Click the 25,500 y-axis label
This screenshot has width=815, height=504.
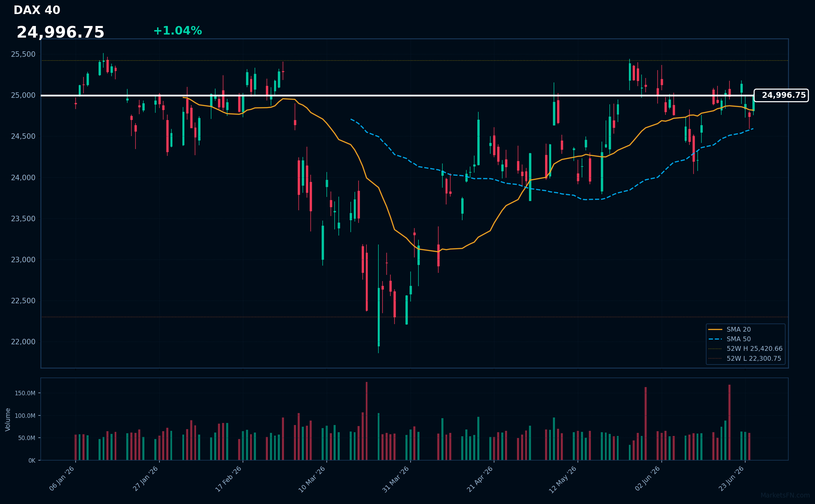[23, 54]
